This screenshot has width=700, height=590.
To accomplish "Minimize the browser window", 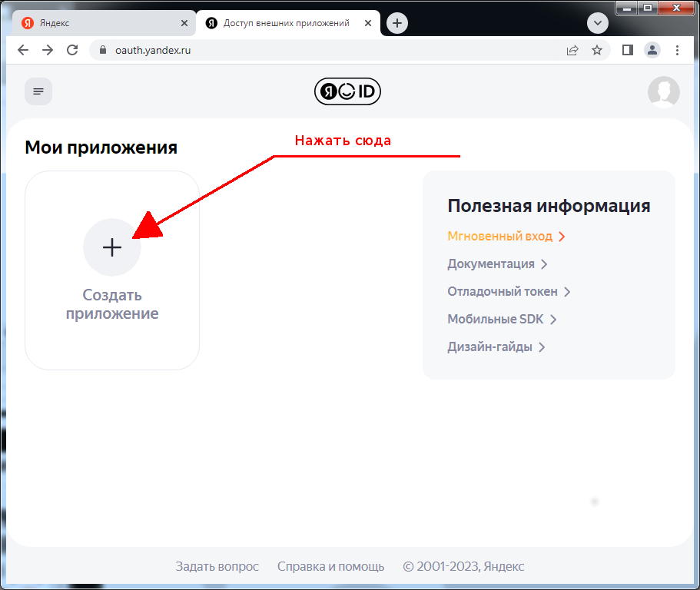I will 627,8.
